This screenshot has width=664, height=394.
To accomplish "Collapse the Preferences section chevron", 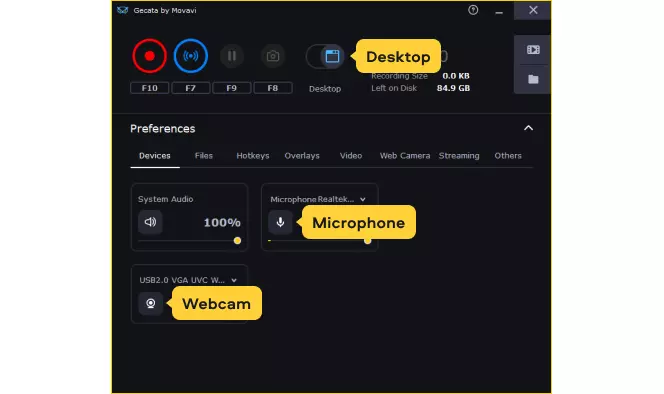I will tap(528, 128).
